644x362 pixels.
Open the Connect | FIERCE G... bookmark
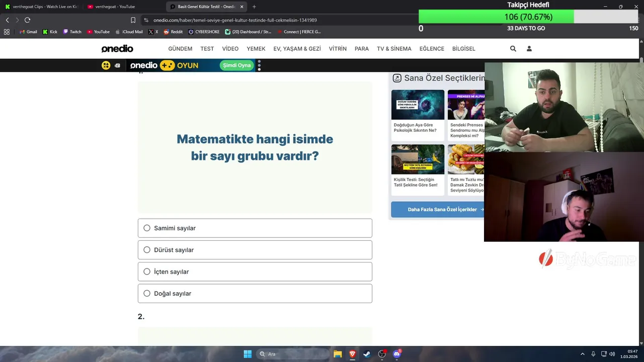click(x=298, y=32)
